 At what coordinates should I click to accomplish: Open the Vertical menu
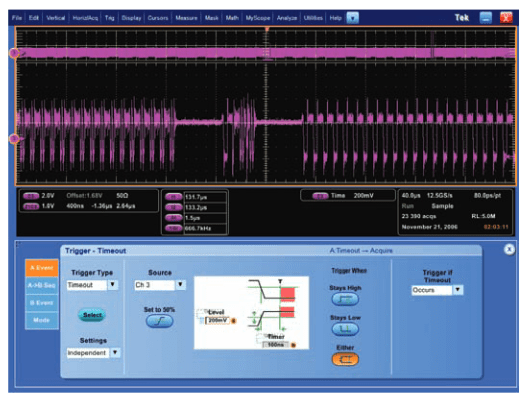(56, 18)
